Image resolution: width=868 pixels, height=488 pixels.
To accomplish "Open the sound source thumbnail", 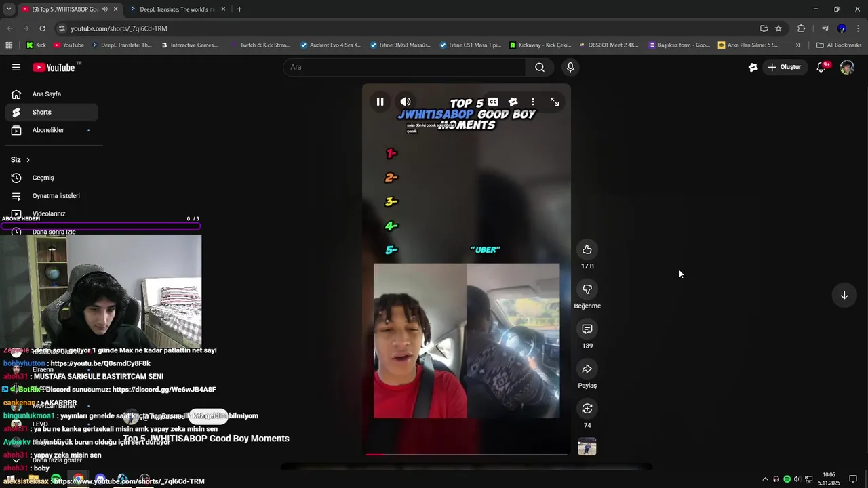I will point(587,447).
